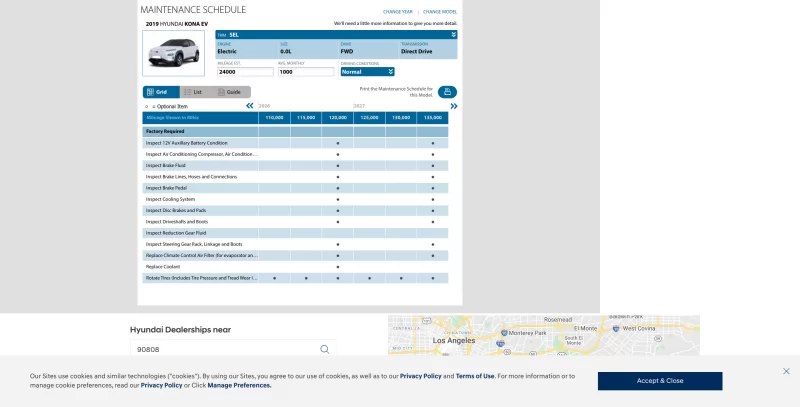Click the Mileage Est. input field
Viewport: 800px width, 407px height.
coord(245,72)
